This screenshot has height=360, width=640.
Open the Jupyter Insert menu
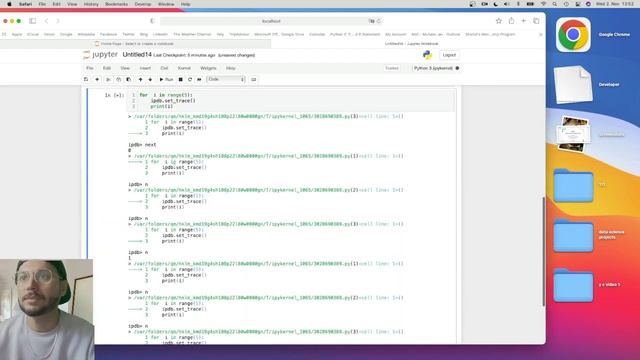pos(145,68)
